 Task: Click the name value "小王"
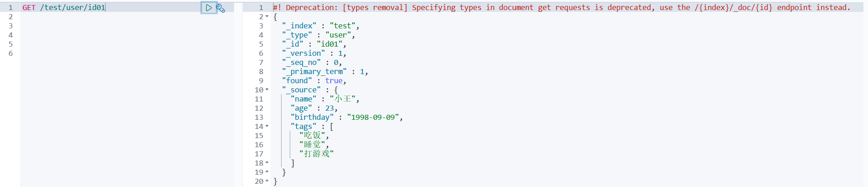[x=344, y=99]
